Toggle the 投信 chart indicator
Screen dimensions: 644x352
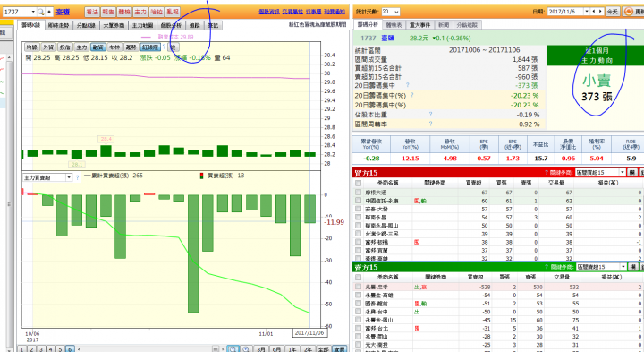pos(65,47)
